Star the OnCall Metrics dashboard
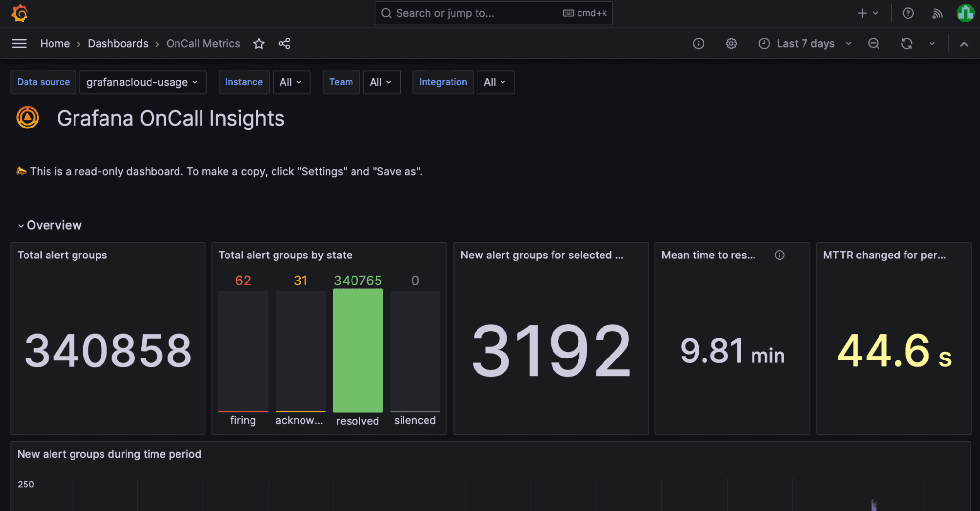This screenshot has width=980, height=511. point(259,44)
